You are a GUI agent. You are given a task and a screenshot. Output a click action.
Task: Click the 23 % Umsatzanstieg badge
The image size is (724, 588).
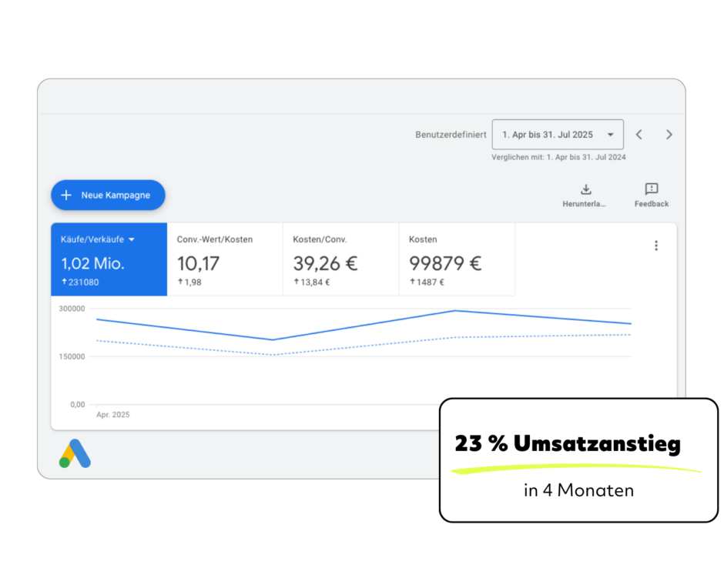click(x=568, y=445)
